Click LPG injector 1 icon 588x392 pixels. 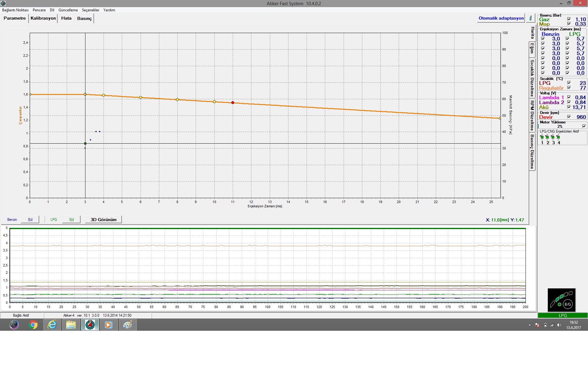coord(542,137)
